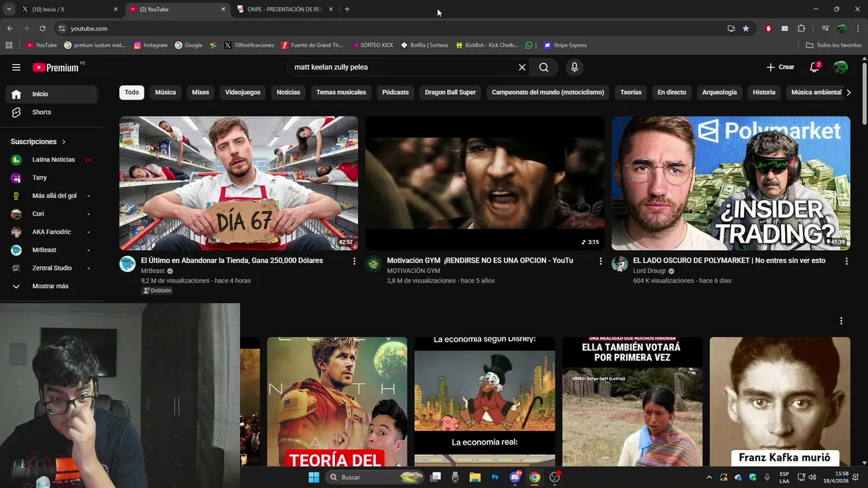Image resolution: width=868 pixels, height=488 pixels.
Task: Select the En directo filter chip
Action: pyautogui.click(x=671, y=92)
